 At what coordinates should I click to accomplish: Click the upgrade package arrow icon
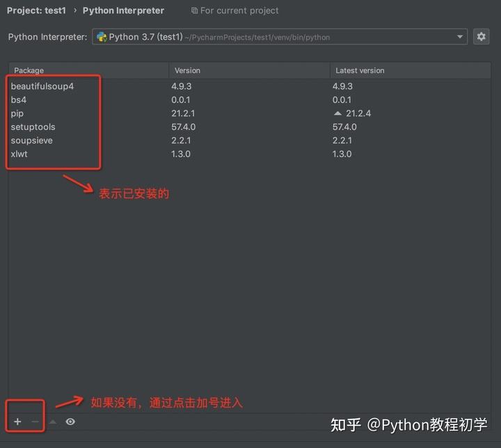53,422
